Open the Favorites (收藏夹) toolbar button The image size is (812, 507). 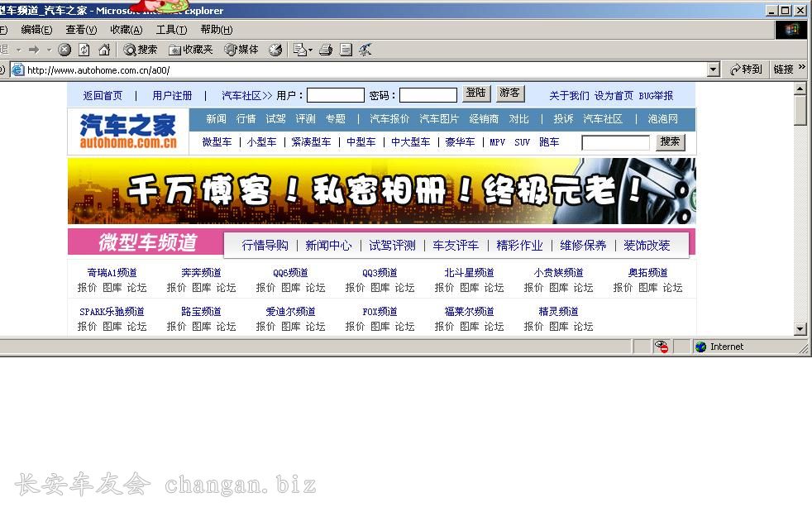(190, 50)
